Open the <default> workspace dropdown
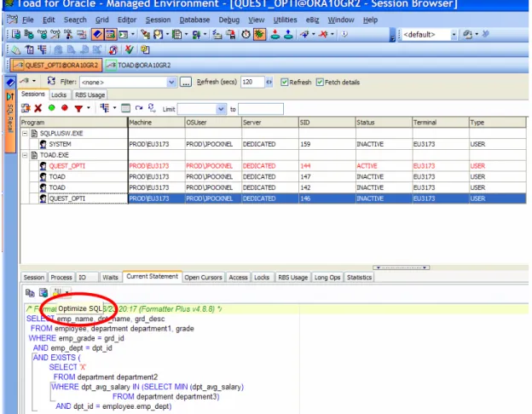The image size is (532, 414). tap(454, 35)
